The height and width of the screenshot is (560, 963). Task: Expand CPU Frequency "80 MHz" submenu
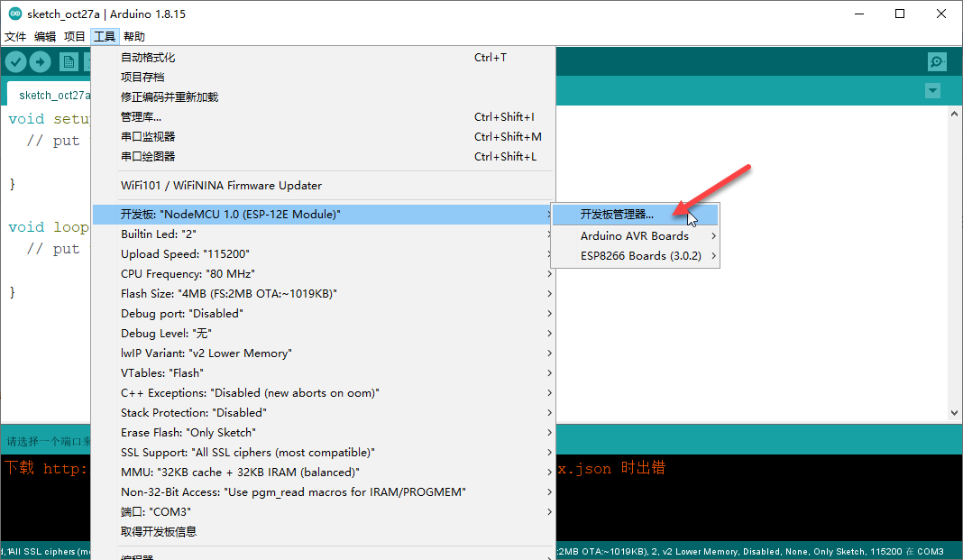point(324,274)
